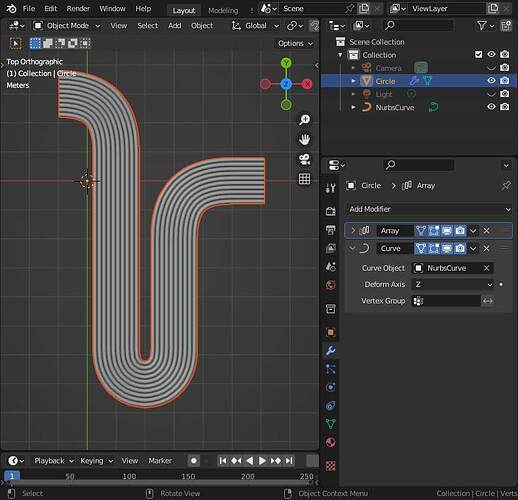Open the Add Modifier dropdown
The height and width of the screenshot is (500, 518).
tap(429, 209)
